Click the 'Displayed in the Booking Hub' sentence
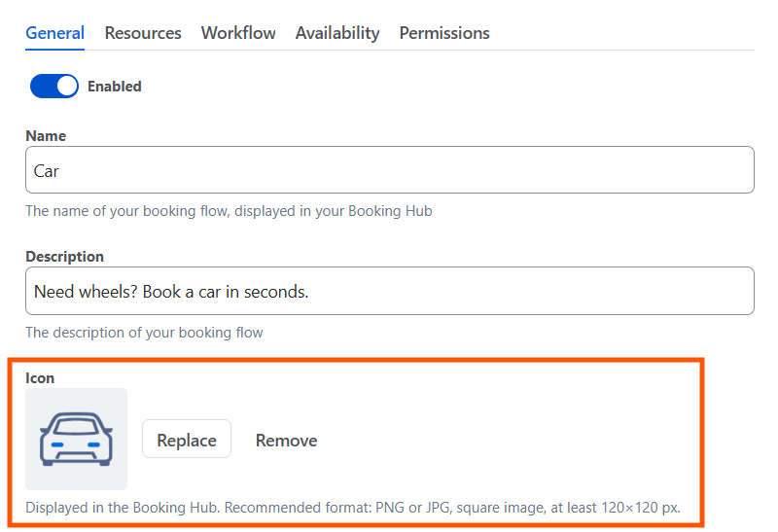This screenshot has height=532, width=778. (124, 508)
